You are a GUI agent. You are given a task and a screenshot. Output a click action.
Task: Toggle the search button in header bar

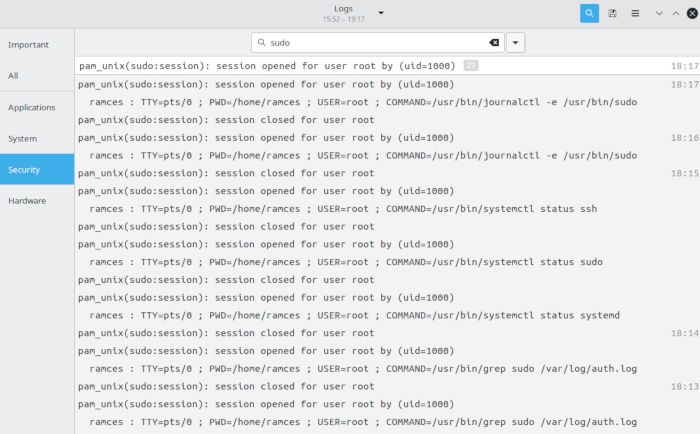click(589, 13)
